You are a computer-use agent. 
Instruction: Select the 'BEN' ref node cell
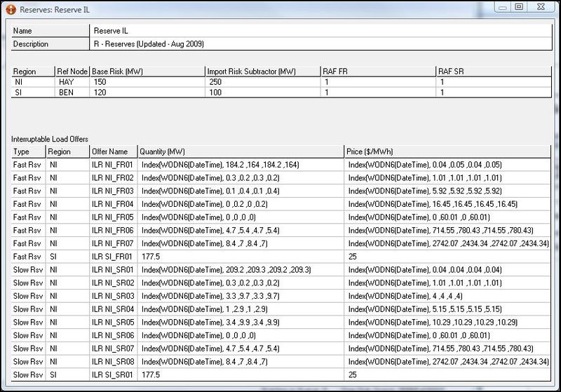coord(72,93)
